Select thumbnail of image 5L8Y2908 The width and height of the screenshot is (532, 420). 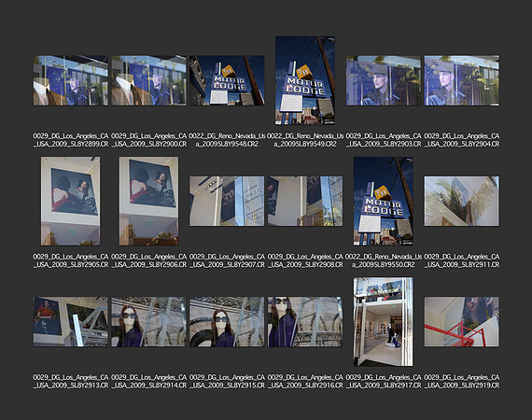[305, 202]
